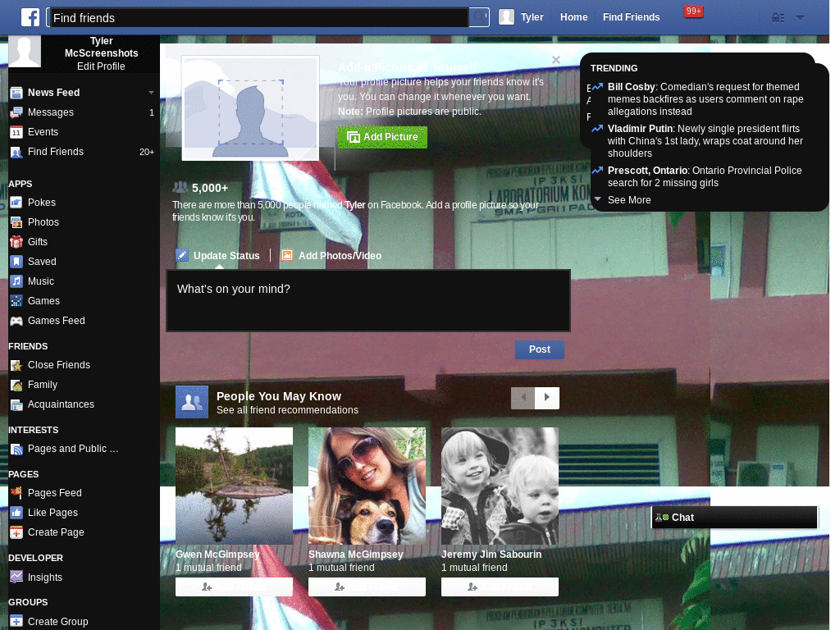Image resolution: width=840 pixels, height=630 pixels.
Task: Show previous people suggestions arrow
Action: (523, 398)
